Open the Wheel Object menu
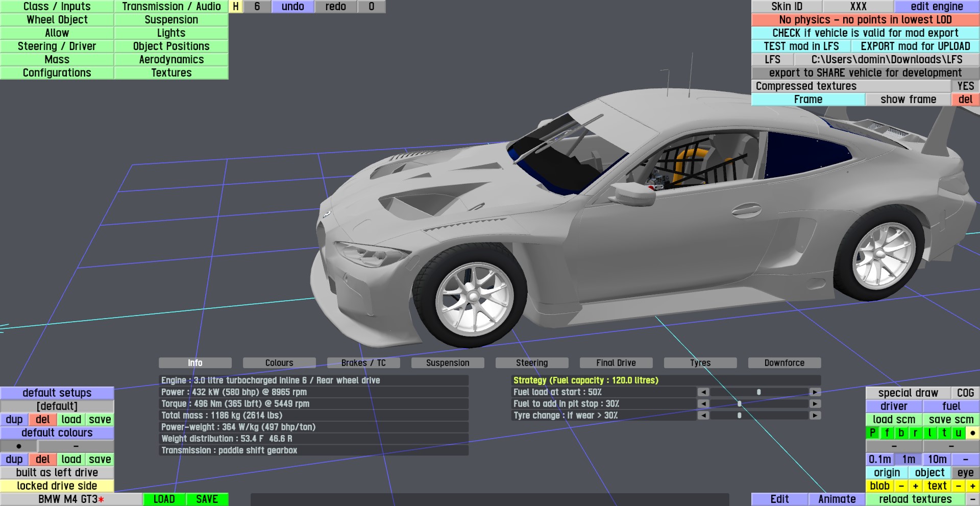 coord(57,20)
